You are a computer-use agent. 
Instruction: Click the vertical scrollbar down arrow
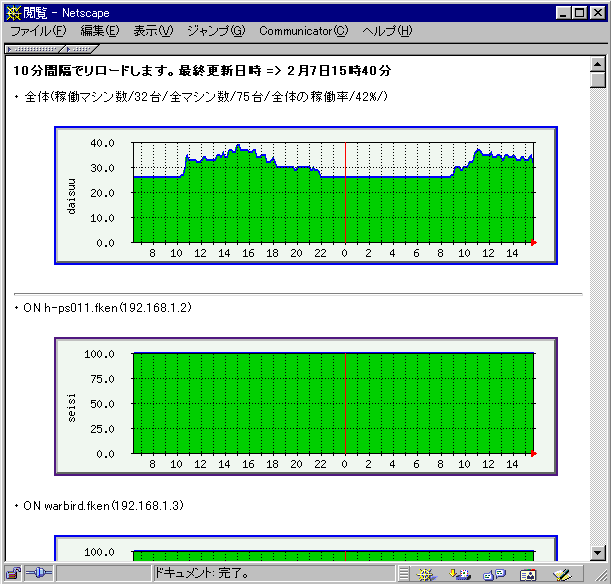(597, 552)
